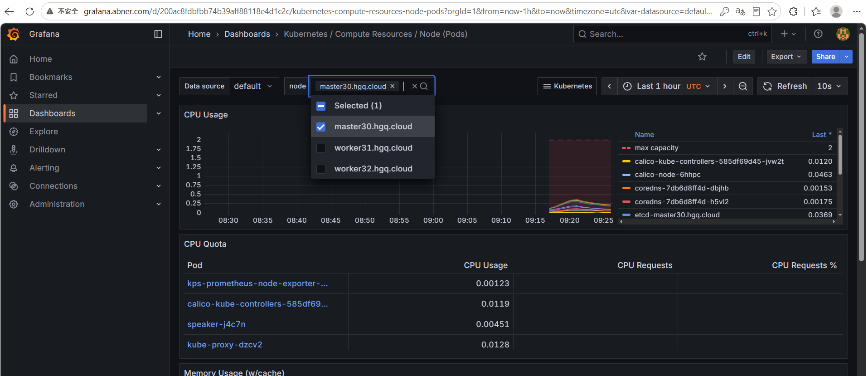Click the Share button
Viewport: 868px width, 376px height.
point(826,57)
